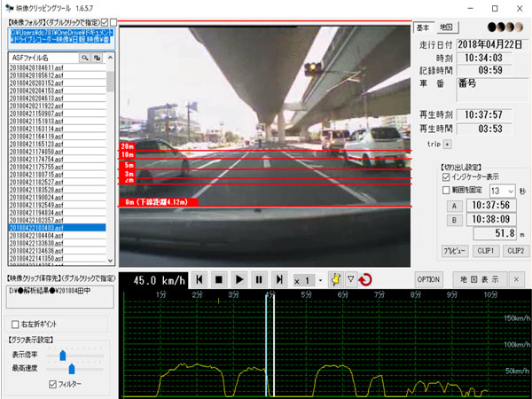Click the 地図表示 button
Image resolution: width=532 pixels, height=399 pixels.
click(x=479, y=279)
